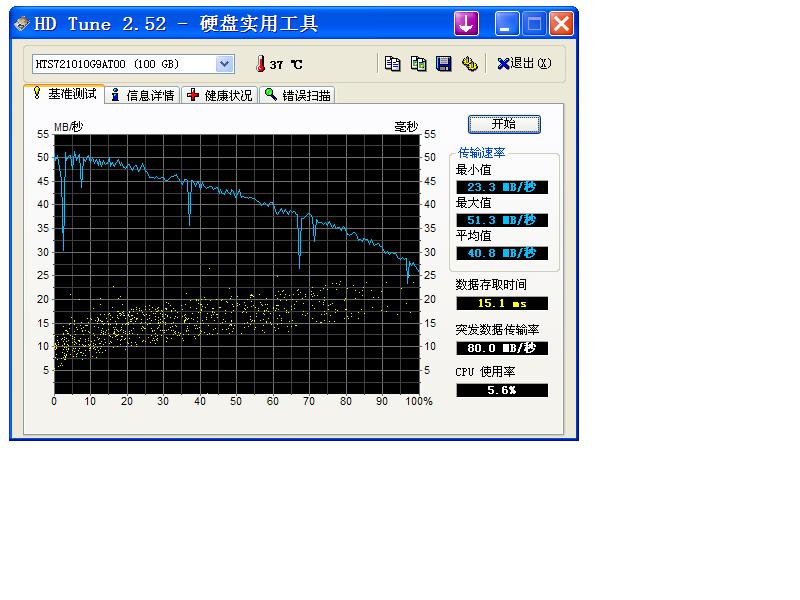
Task: Click the HD Tune app icon in title bar
Action: [22, 24]
